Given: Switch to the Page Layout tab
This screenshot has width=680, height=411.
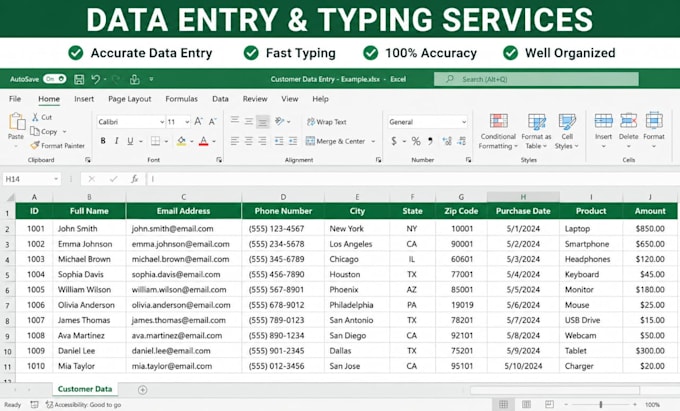Looking at the screenshot, I should [x=130, y=99].
